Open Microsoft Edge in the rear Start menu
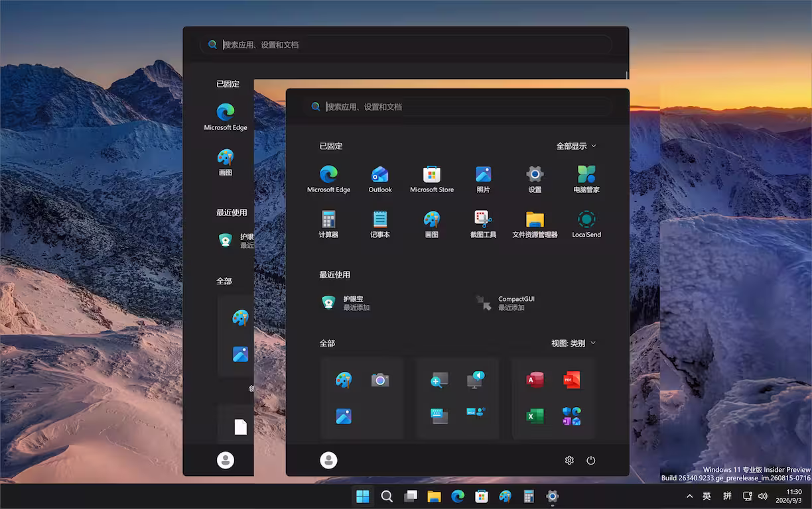The image size is (812, 509). [x=226, y=117]
